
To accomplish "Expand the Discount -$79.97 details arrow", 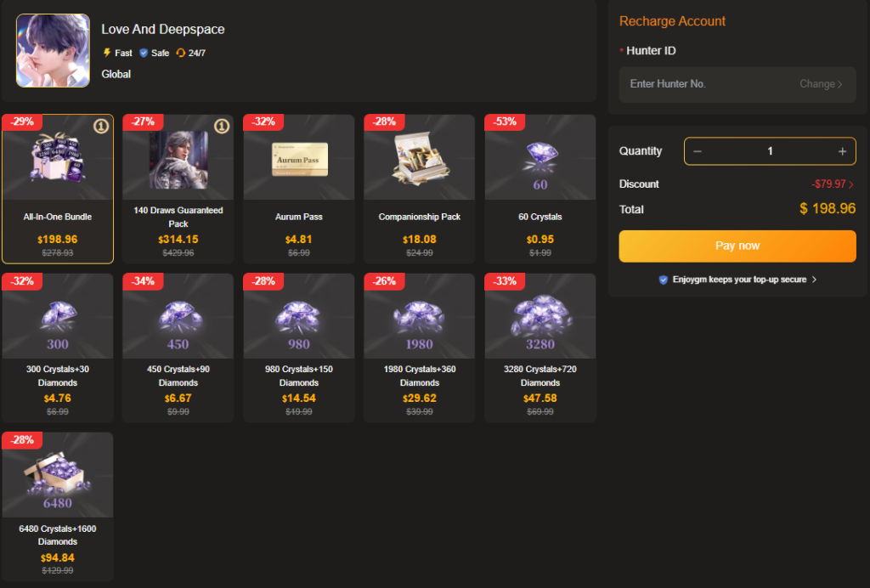I will click(x=851, y=184).
